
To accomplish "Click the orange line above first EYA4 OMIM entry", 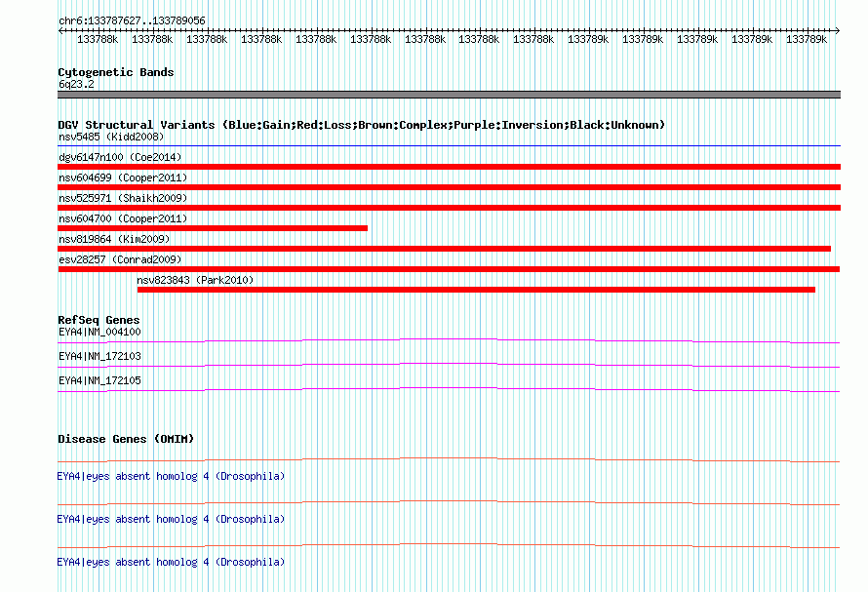I will click(449, 459).
